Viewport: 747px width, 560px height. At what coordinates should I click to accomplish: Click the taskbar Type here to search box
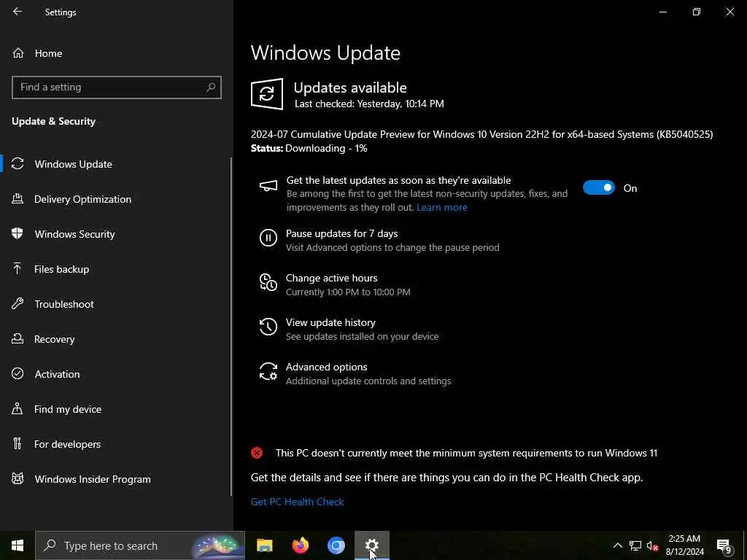[140, 545]
